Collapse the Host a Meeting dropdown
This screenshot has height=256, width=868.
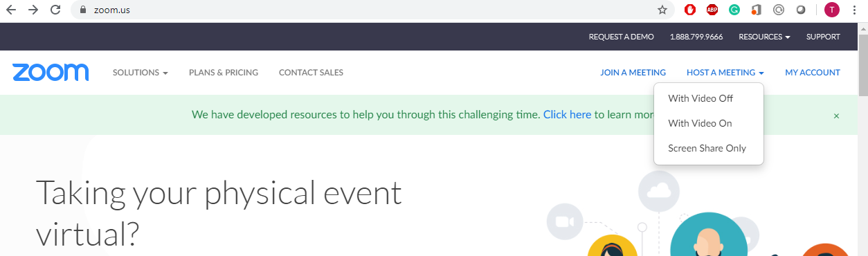725,73
